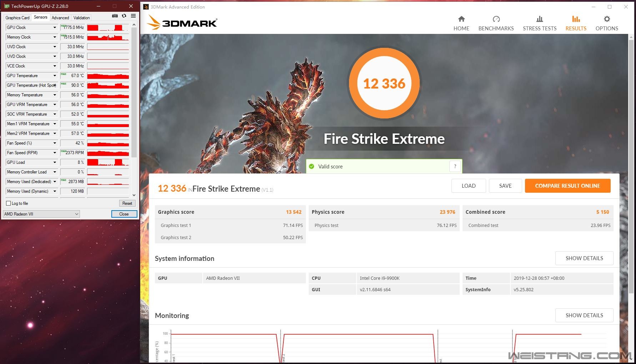Click the Physics score value 23 976
Screen dimensions: 636x364
click(x=447, y=212)
